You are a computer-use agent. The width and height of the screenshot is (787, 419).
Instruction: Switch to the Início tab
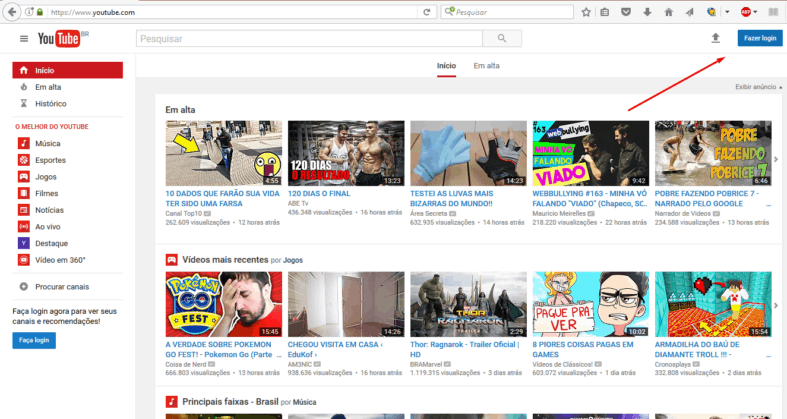click(446, 66)
